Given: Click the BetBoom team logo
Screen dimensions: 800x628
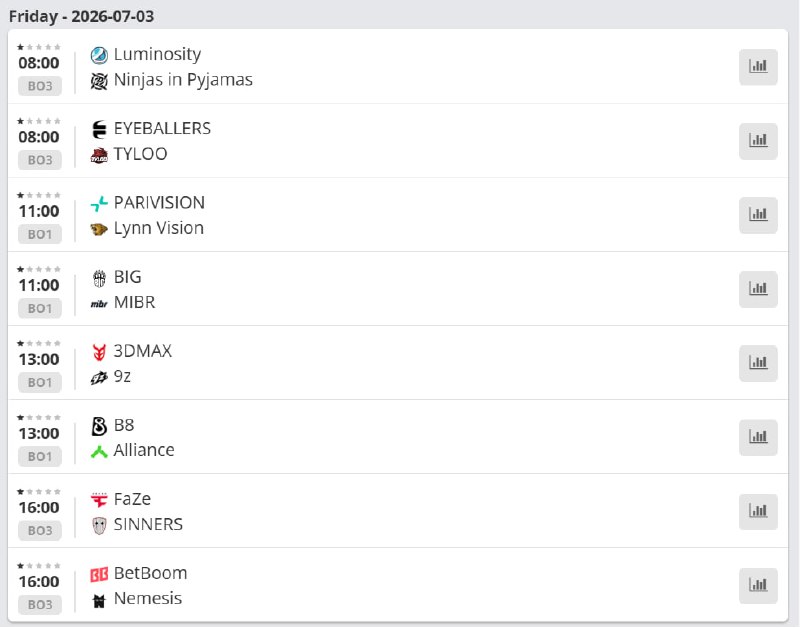Looking at the screenshot, I should click(x=99, y=574).
